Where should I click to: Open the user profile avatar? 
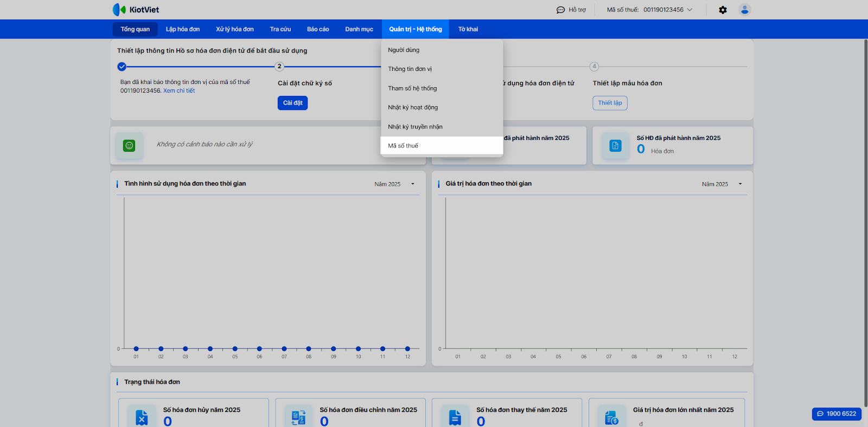point(744,10)
